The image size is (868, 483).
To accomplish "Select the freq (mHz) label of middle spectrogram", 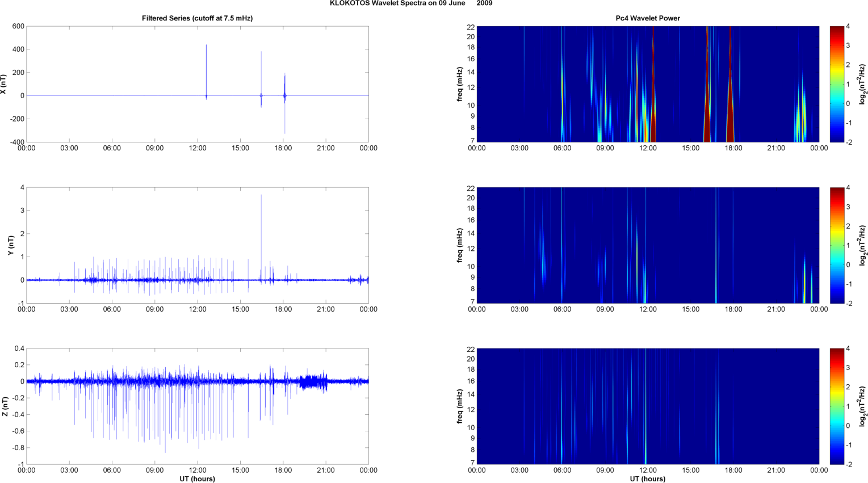I will click(x=459, y=245).
